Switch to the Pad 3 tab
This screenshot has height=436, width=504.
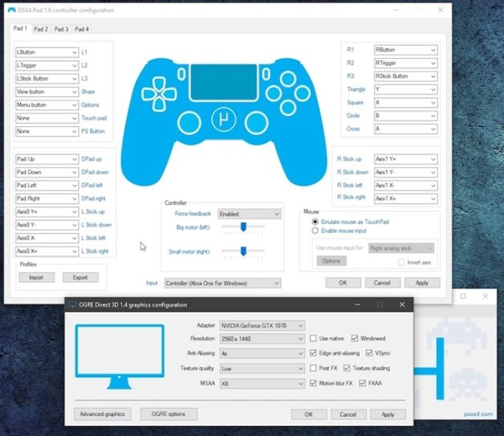(61, 29)
